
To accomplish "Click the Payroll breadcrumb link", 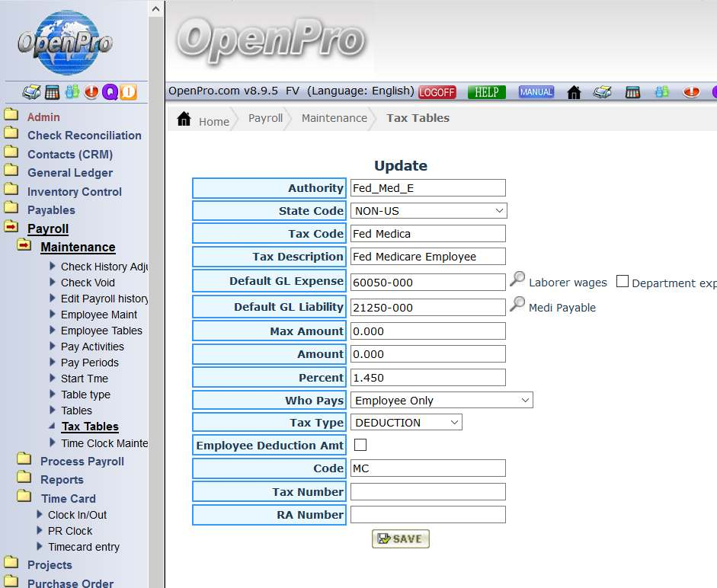I will click(x=265, y=118).
